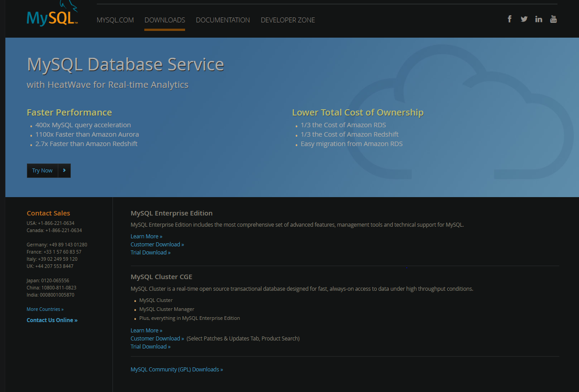This screenshot has width=579, height=392.
Task: Open the MySQL LinkedIn icon
Action: (539, 19)
